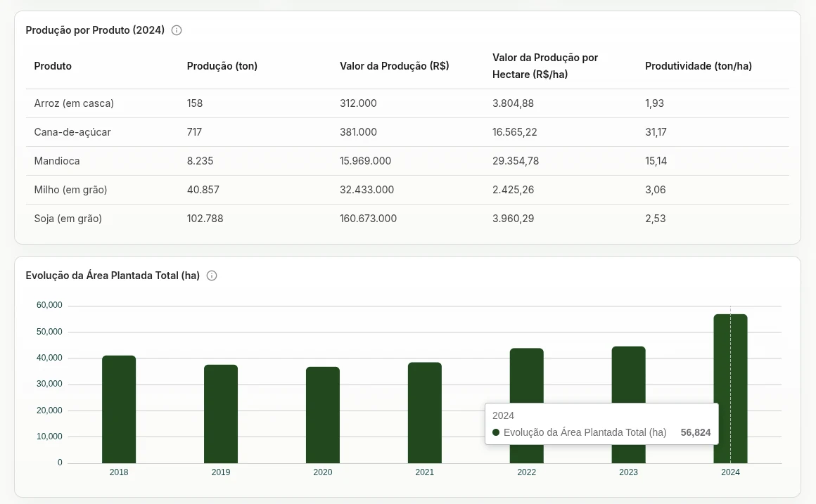This screenshot has width=816, height=504.
Task: Select the Mandioca table row
Action: (x=407, y=161)
